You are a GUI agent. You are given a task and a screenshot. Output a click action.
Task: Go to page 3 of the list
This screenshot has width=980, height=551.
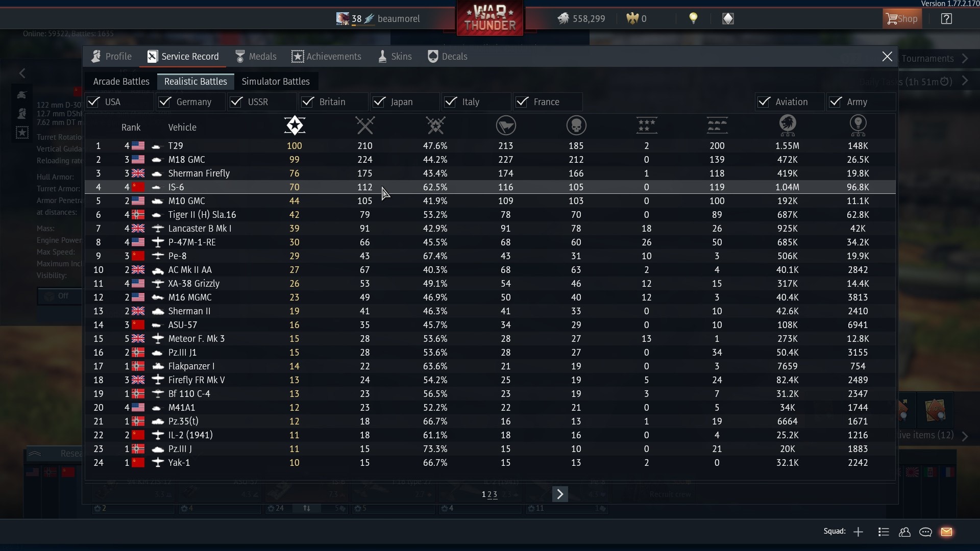(495, 494)
